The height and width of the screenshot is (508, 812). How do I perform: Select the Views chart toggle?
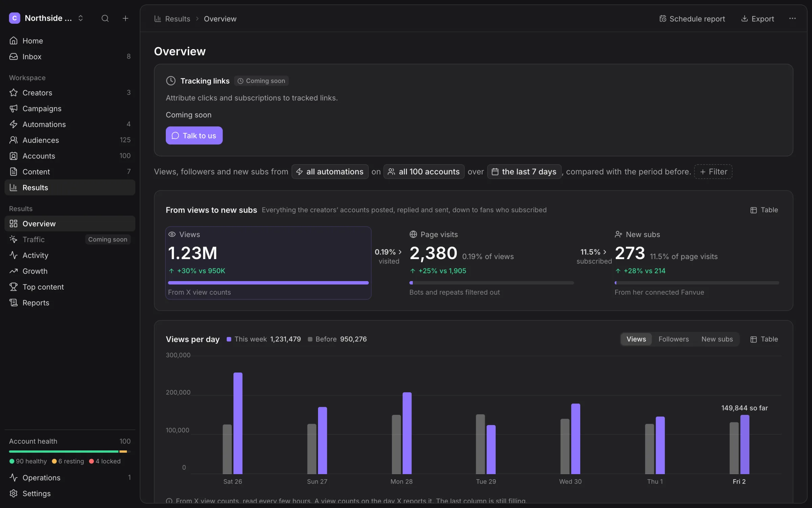pos(636,339)
